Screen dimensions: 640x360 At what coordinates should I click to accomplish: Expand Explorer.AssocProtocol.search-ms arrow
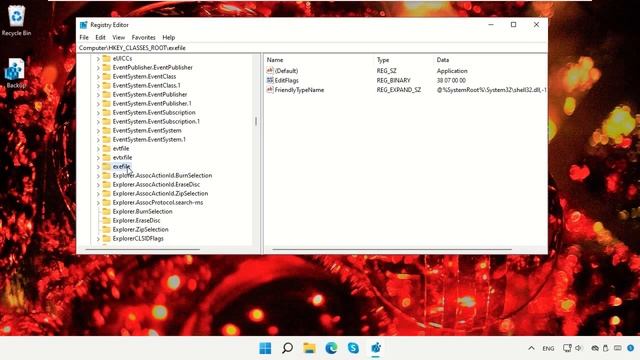(x=98, y=202)
